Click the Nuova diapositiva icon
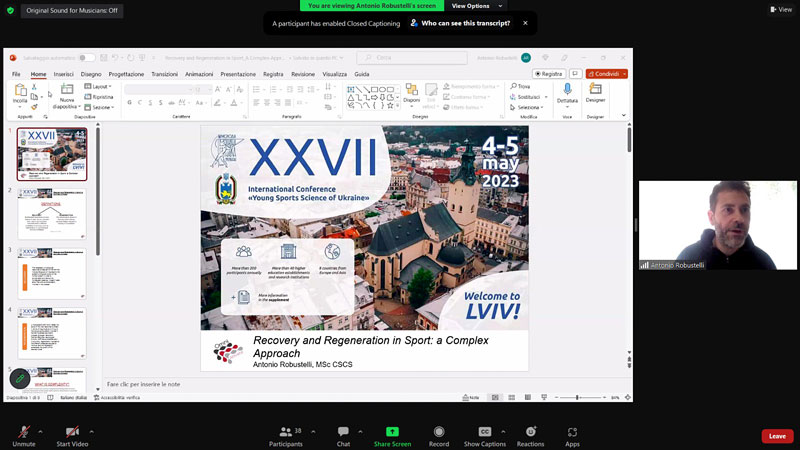Image resolution: width=800 pixels, height=450 pixels. [x=67, y=89]
